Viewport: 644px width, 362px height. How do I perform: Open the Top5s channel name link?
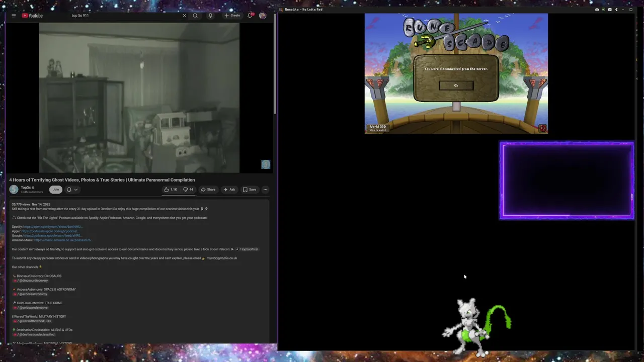[x=26, y=188]
